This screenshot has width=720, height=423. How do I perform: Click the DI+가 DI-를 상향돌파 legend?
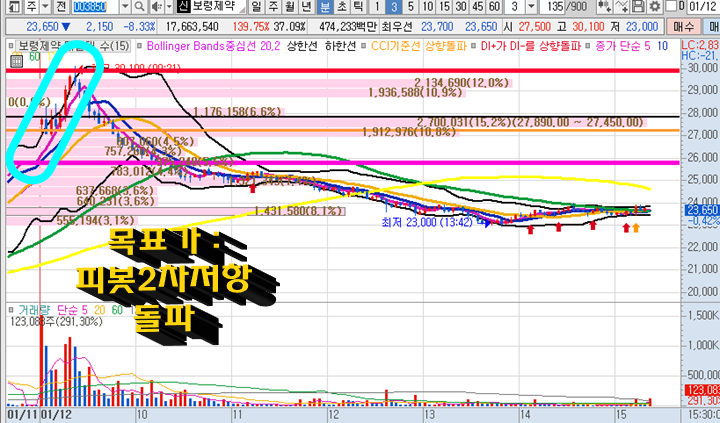tap(531, 46)
